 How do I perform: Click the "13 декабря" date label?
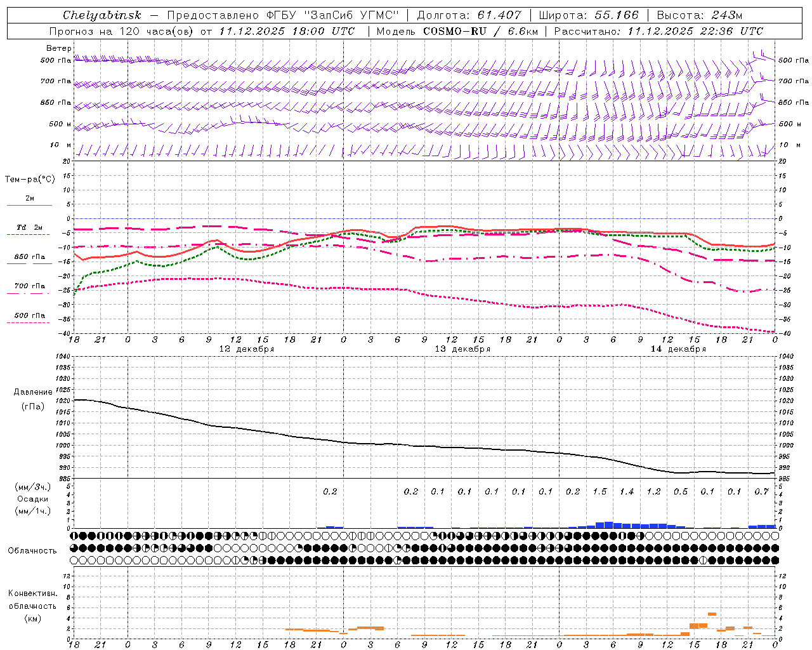pos(462,349)
